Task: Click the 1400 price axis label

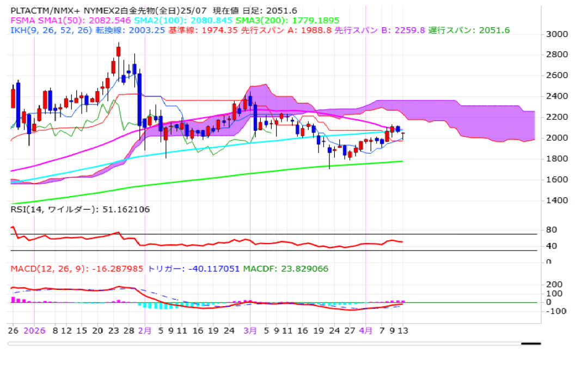Action: [x=556, y=200]
